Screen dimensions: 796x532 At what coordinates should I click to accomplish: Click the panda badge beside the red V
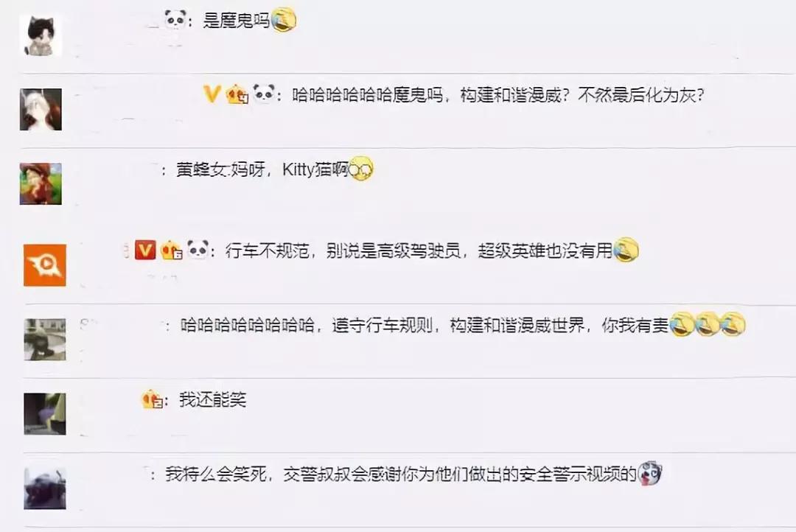click(x=198, y=250)
